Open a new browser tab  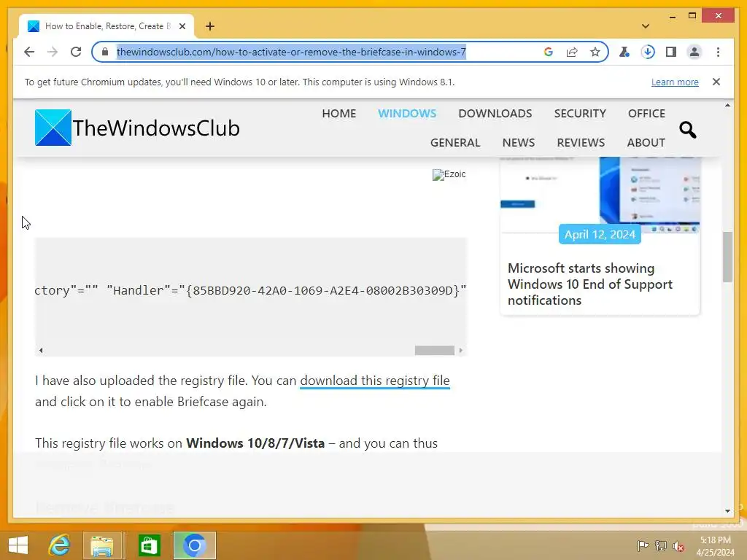(x=210, y=26)
